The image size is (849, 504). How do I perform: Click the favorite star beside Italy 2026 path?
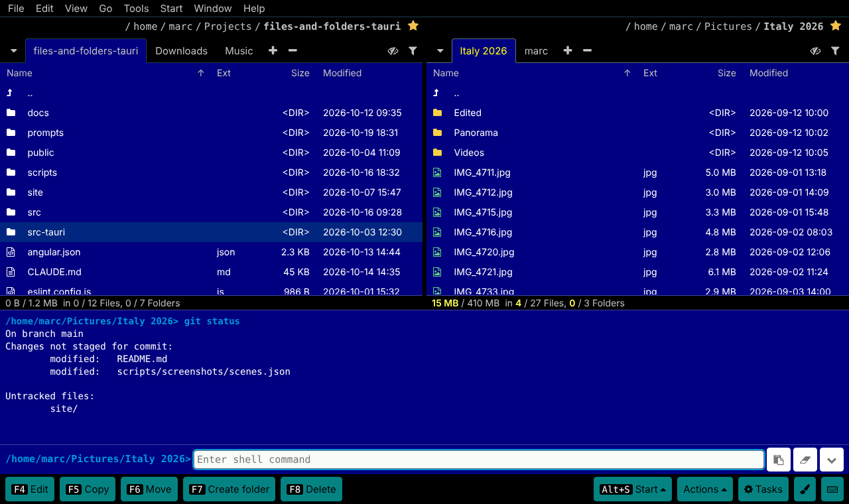click(x=836, y=26)
